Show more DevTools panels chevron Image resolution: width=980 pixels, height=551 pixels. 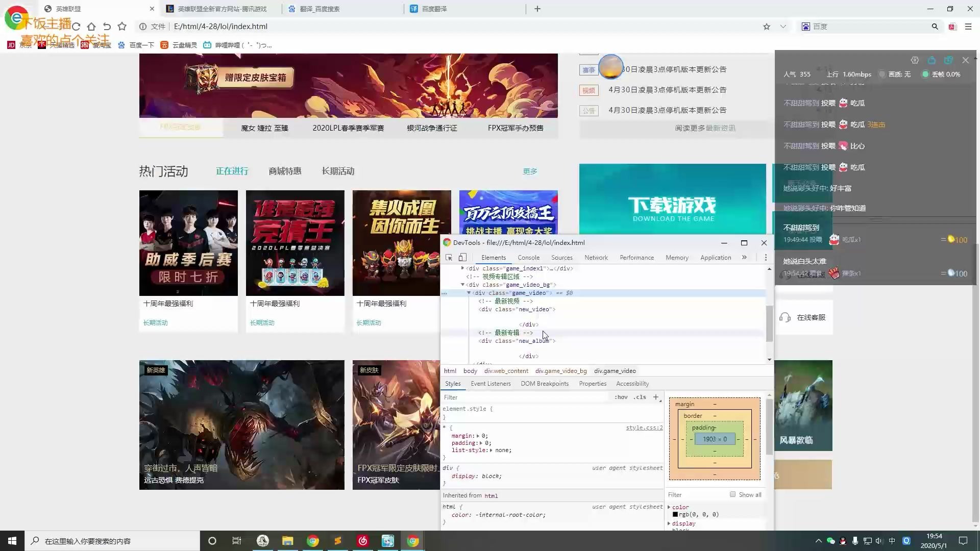744,258
